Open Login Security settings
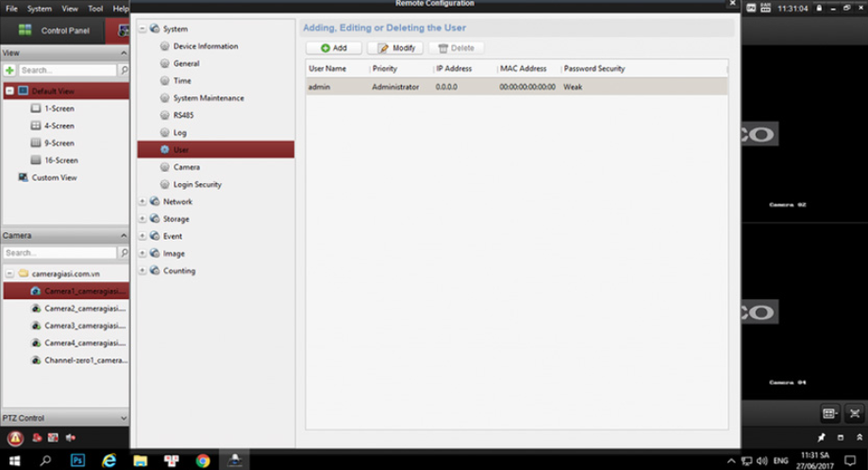The image size is (868, 470). pyautogui.click(x=197, y=185)
